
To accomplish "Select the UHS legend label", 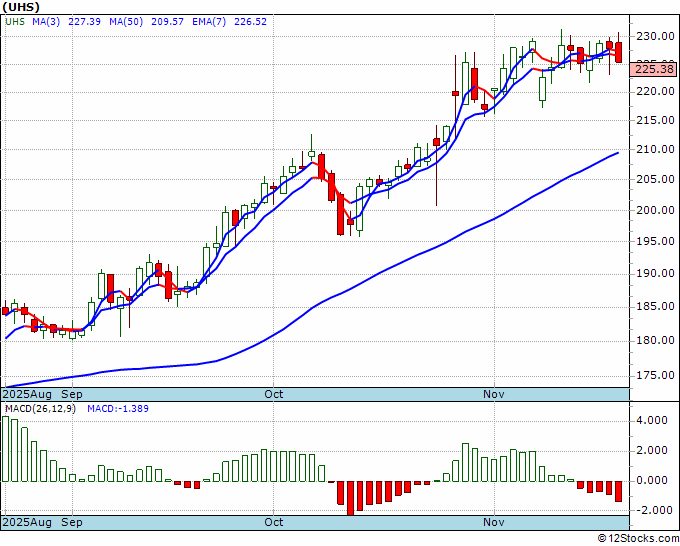I will click(x=15, y=21).
